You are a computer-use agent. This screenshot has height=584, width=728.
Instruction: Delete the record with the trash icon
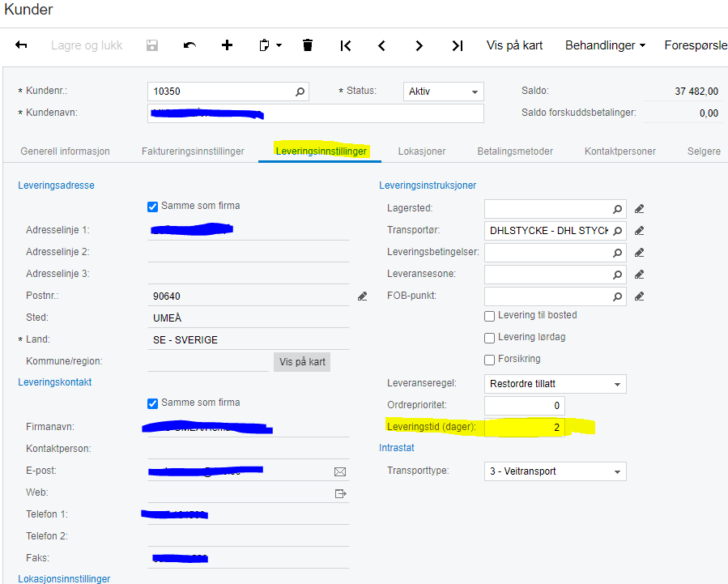click(308, 45)
